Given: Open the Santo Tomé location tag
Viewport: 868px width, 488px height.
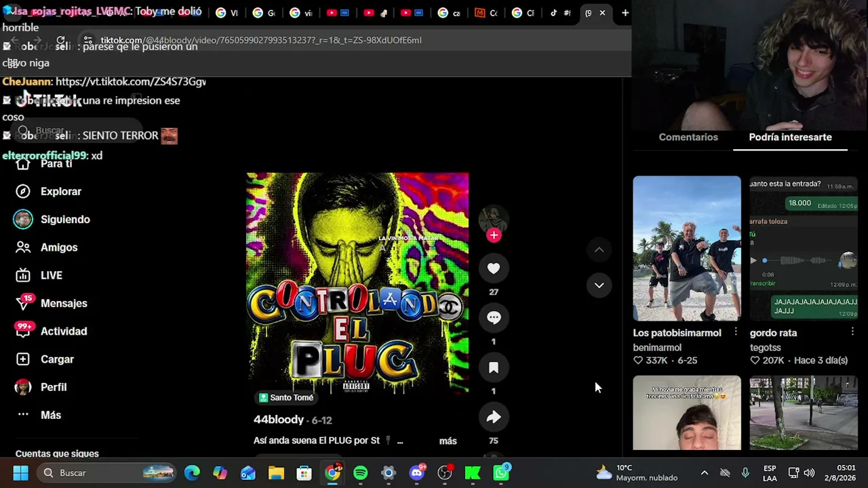Looking at the screenshot, I should [286, 398].
